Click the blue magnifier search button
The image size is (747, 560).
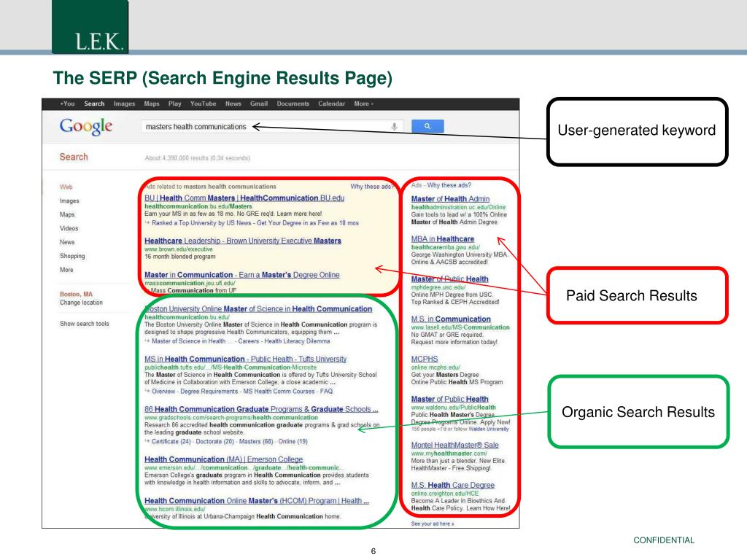427,126
